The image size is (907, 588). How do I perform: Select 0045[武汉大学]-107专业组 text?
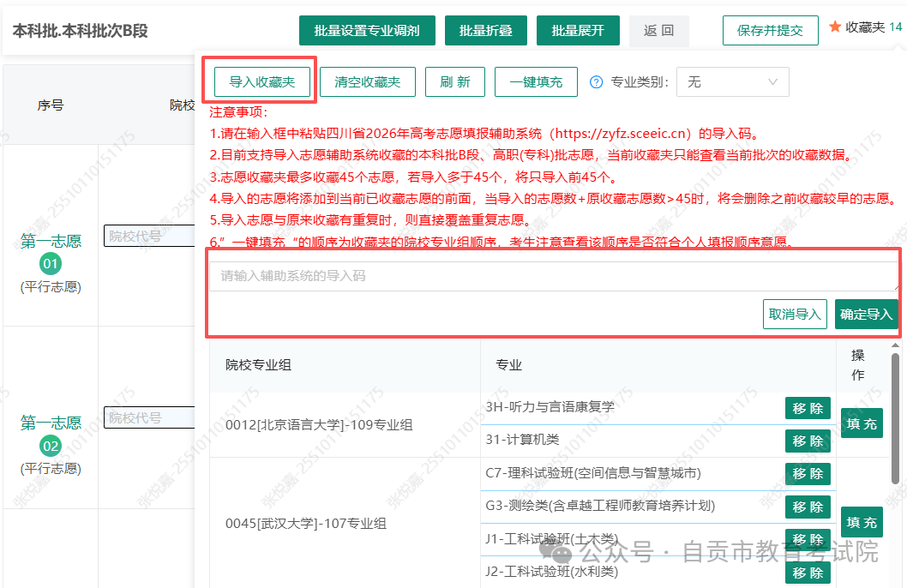click(x=306, y=523)
